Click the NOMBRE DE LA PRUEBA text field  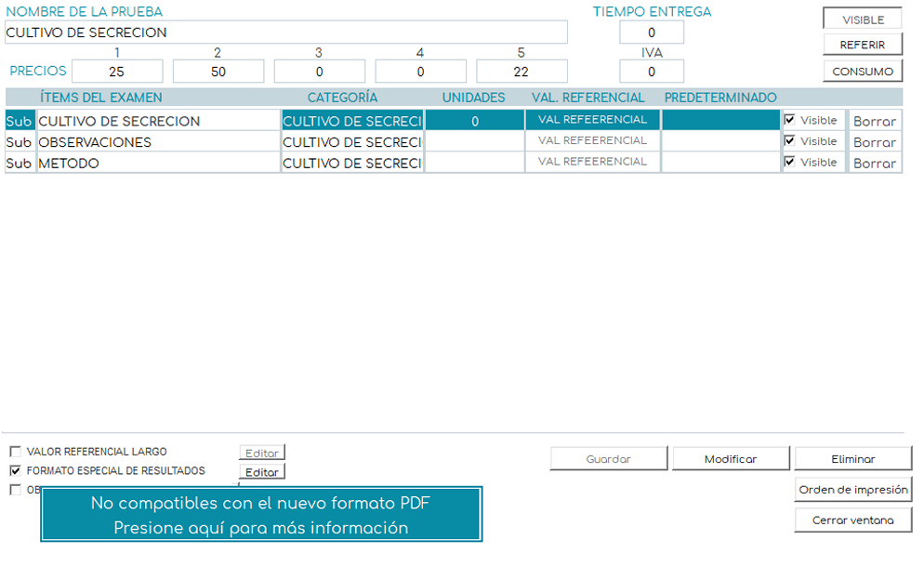pos(285,33)
